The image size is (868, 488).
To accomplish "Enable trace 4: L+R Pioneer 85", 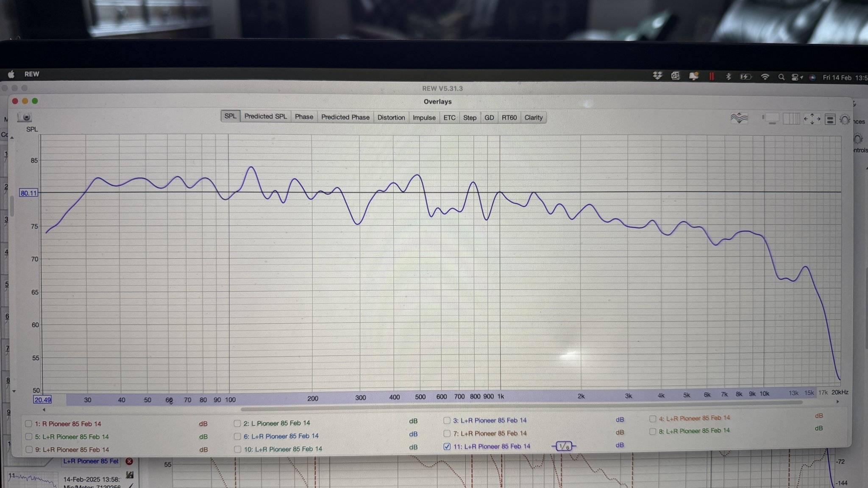I will pyautogui.click(x=653, y=419).
